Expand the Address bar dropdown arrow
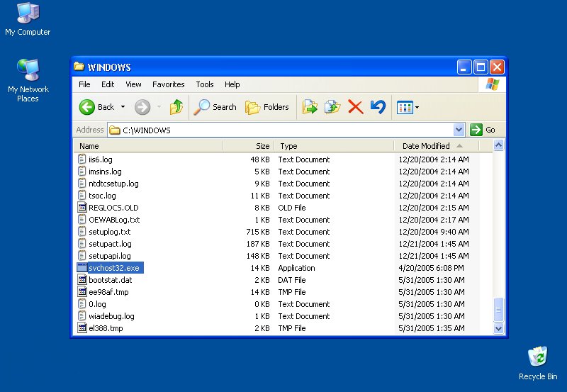This screenshot has width=567, height=392. (x=459, y=130)
